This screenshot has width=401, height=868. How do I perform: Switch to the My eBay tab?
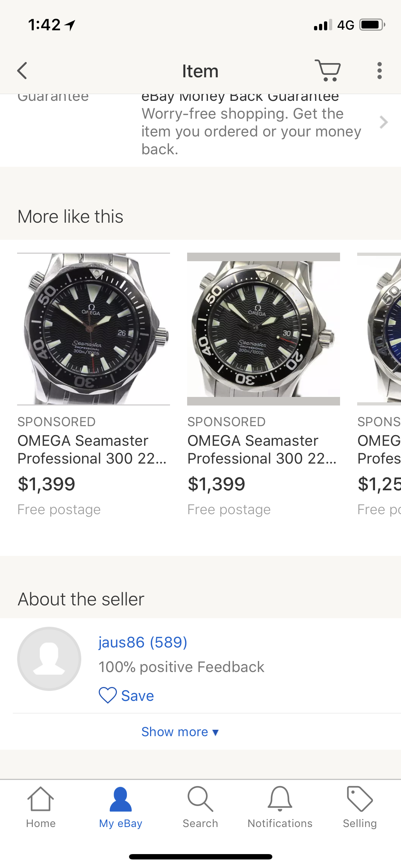120,807
